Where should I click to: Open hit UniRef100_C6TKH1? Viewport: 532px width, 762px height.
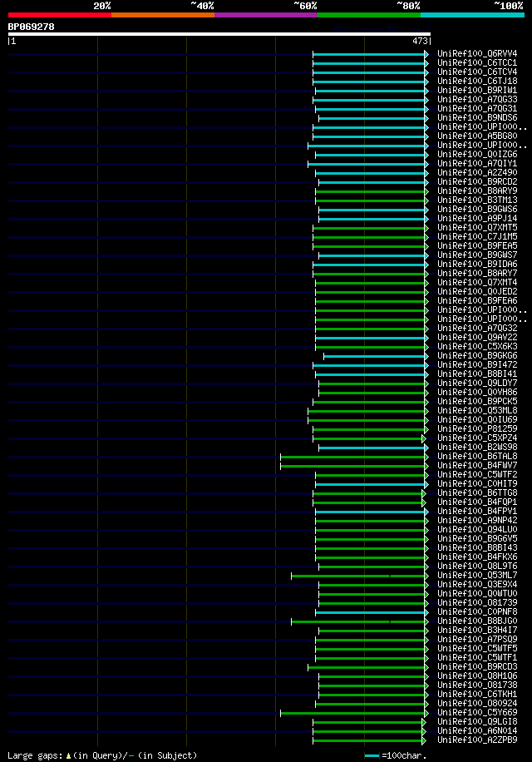(477, 694)
